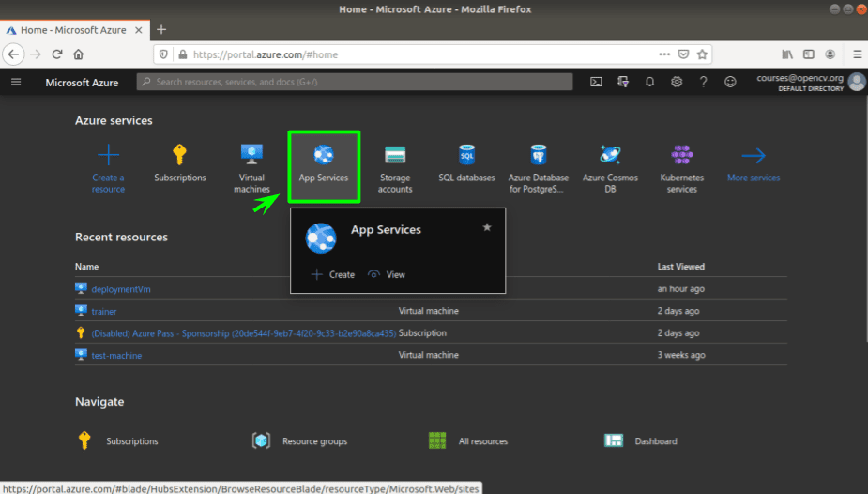Open the courses@opencv.org account menu

(x=810, y=82)
